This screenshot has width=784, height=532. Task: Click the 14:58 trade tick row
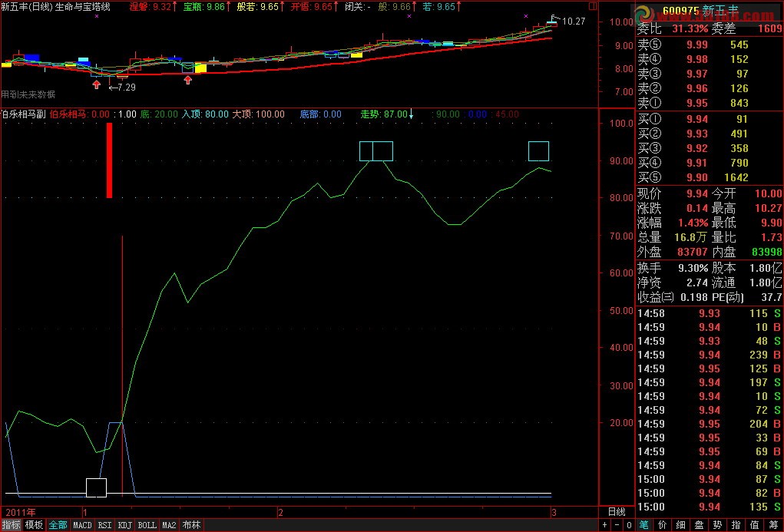pos(709,313)
